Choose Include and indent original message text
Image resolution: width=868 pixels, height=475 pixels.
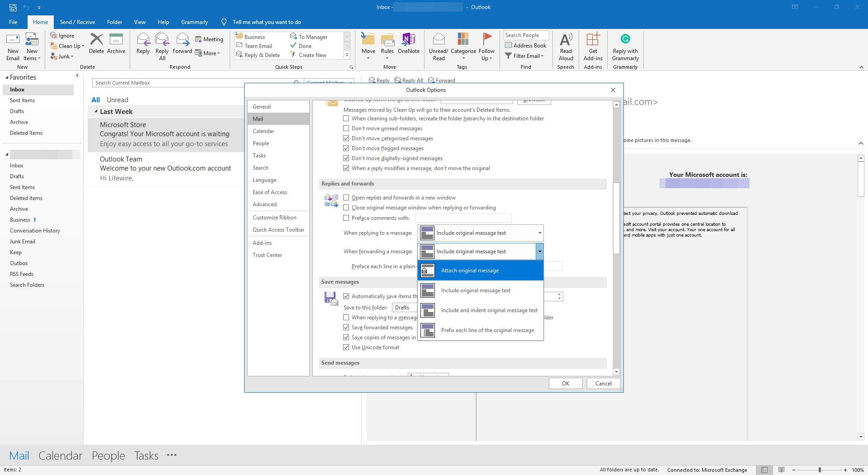point(481,310)
